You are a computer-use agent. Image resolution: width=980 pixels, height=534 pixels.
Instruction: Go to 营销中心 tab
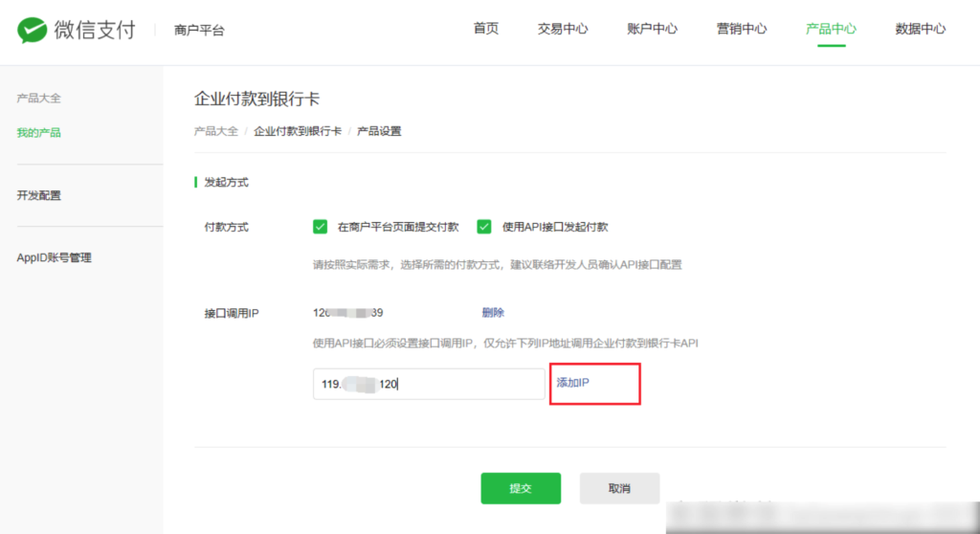pyautogui.click(x=742, y=29)
